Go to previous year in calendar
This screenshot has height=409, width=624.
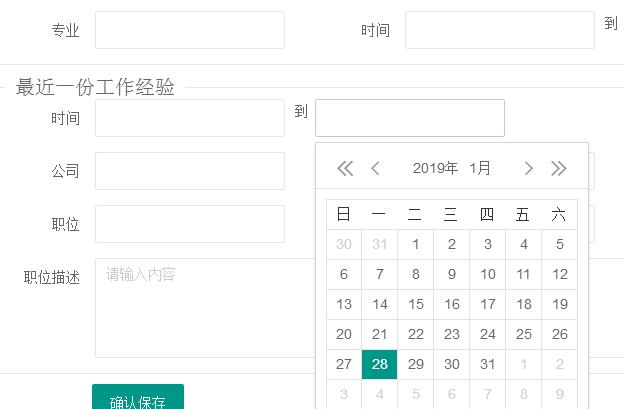click(x=345, y=168)
